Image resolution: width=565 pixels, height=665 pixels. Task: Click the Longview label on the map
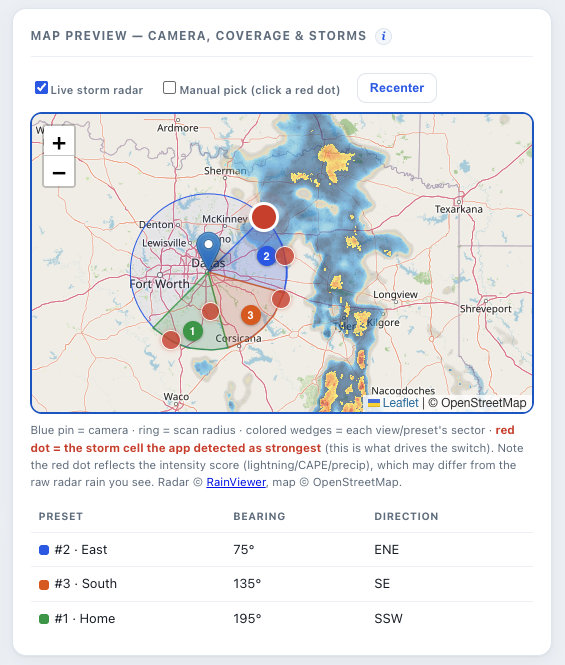coord(395,295)
